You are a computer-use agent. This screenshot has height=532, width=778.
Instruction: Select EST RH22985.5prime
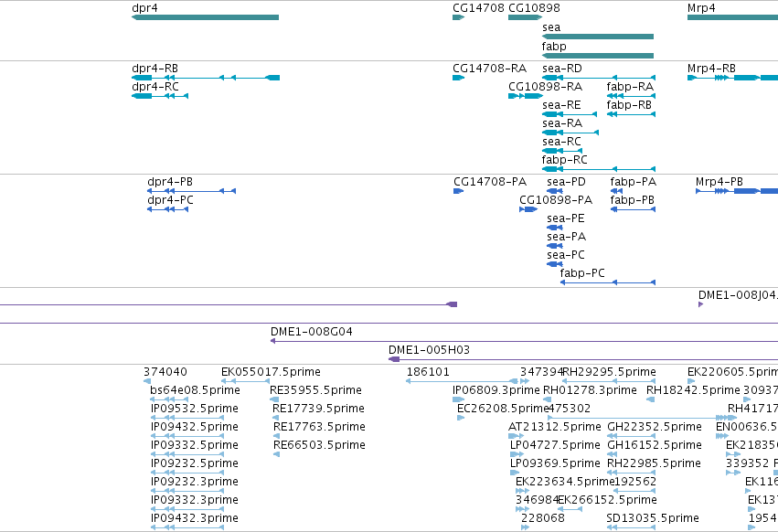coord(631,473)
